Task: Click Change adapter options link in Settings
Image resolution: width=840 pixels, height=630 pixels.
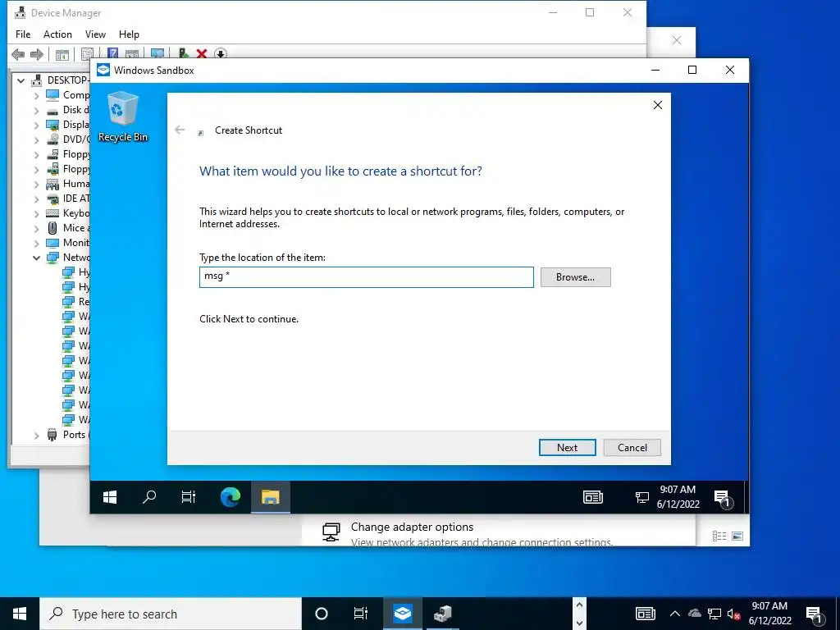Action: click(x=412, y=527)
